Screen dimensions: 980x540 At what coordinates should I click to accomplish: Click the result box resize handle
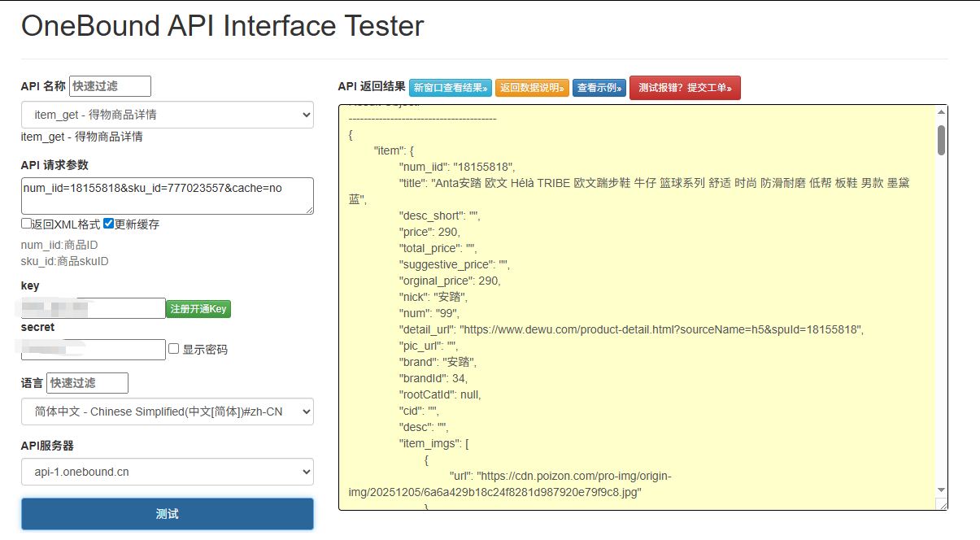(942, 504)
